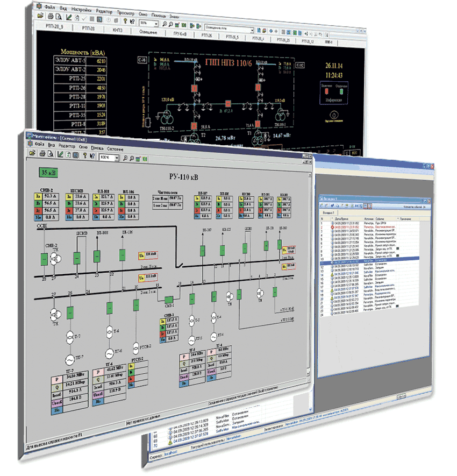The width and height of the screenshot is (457, 476).
Task: Click the ЭЛОУ АВТ-5 row in the Мощность table
Action: coord(80,60)
